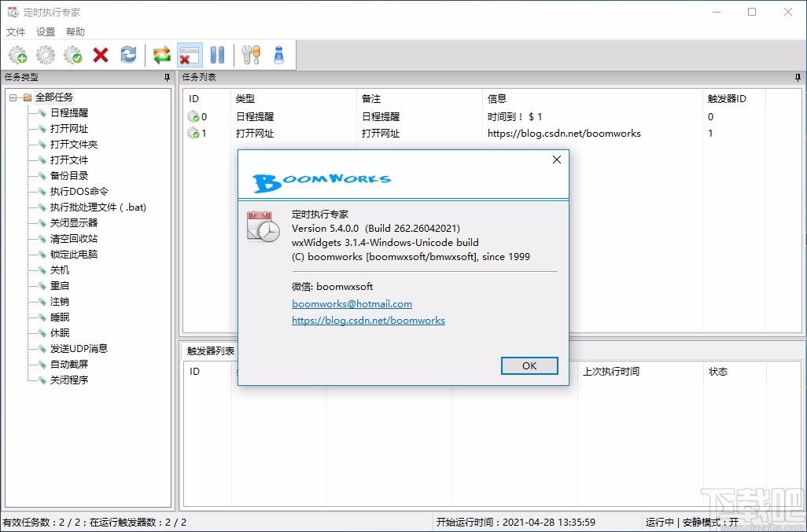Pin the 任务类型 panel
807x532 pixels.
pyautogui.click(x=167, y=77)
